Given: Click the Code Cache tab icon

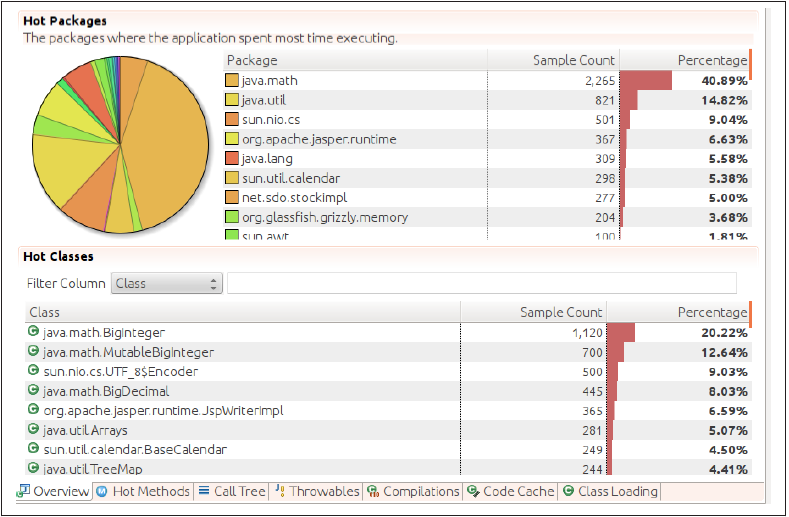Looking at the screenshot, I should pos(473,491).
